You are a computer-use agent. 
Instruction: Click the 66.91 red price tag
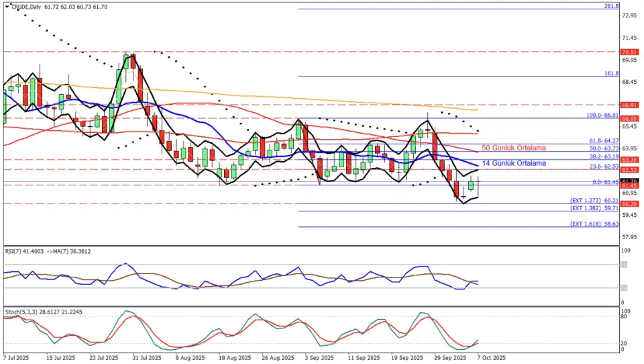[629, 105]
